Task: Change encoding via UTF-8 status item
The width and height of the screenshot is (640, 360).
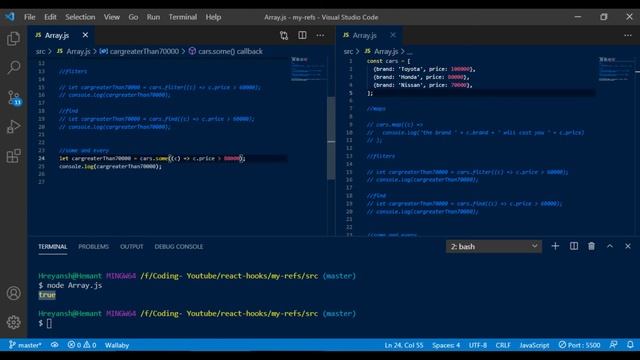Action: (x=478, y=345)
